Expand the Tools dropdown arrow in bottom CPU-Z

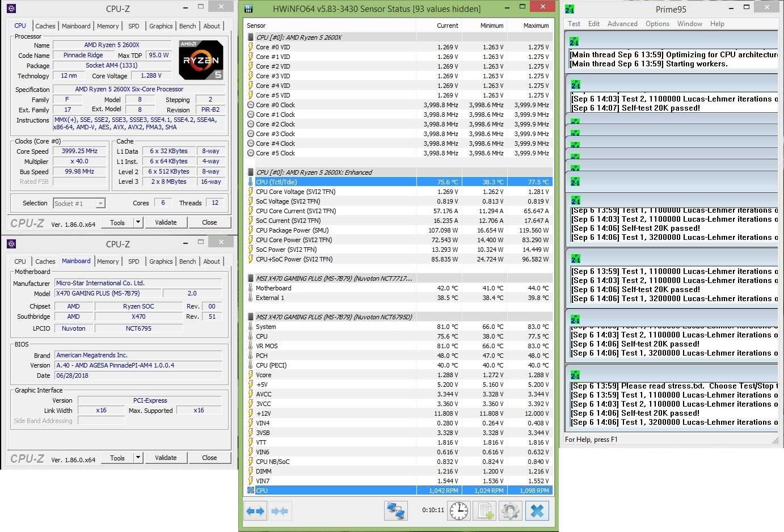point(138,458)
